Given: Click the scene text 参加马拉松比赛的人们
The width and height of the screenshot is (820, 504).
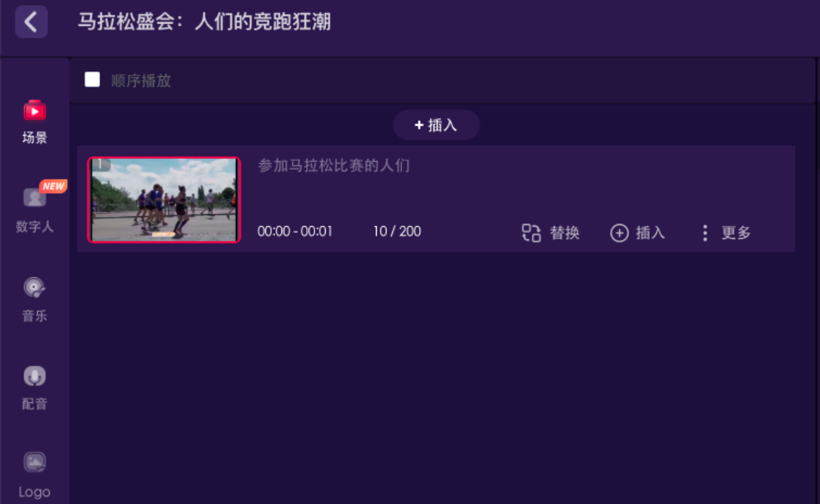Looking at the screenshot, I should (x=333, y=165).
